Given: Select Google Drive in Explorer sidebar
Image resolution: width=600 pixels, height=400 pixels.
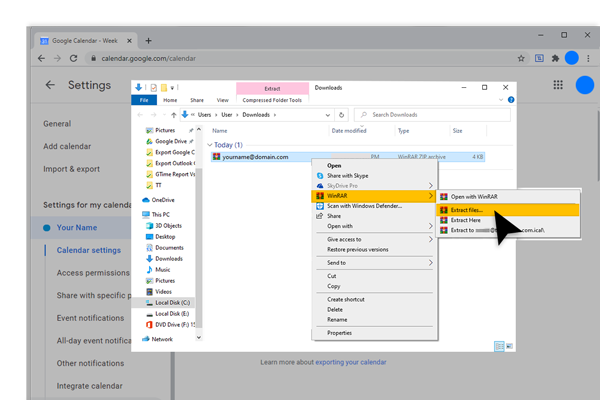Looking at the screenshot, I should coord(170,141).
